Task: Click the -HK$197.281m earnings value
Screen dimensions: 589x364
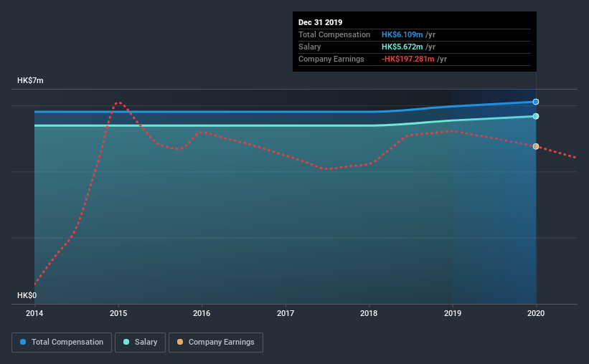Action: [408, 59]
